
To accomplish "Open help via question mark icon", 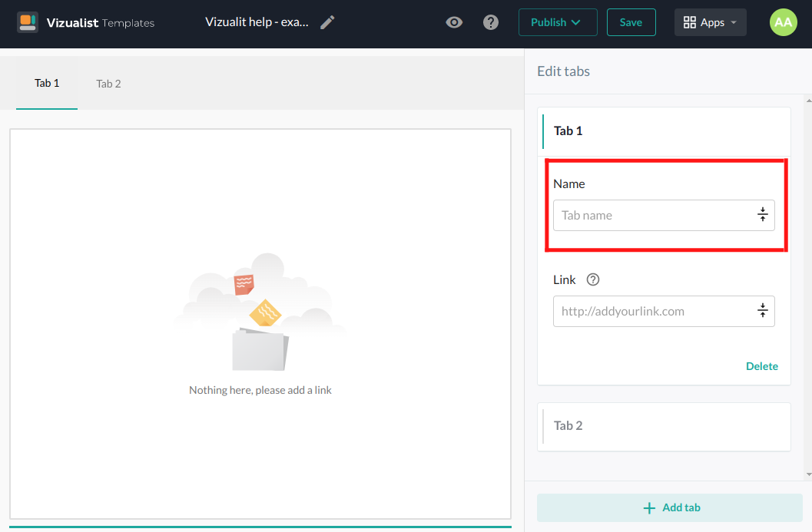I will 491,22.
